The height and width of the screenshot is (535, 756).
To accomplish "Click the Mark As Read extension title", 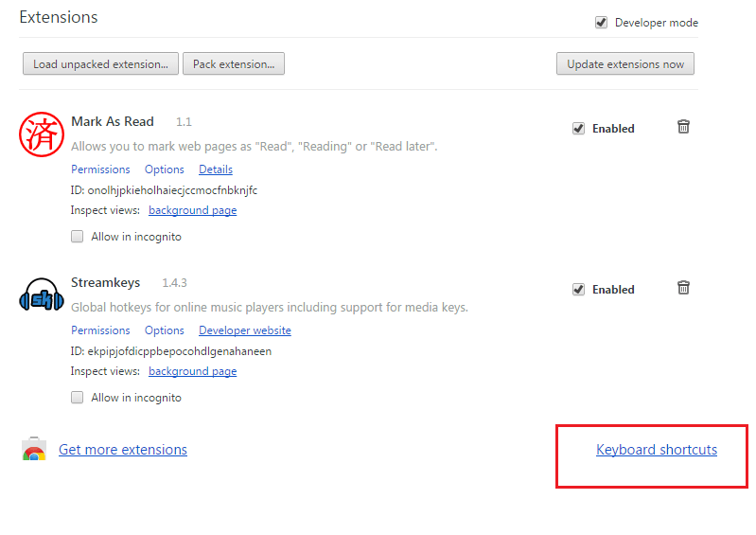I will pos(113,121).
